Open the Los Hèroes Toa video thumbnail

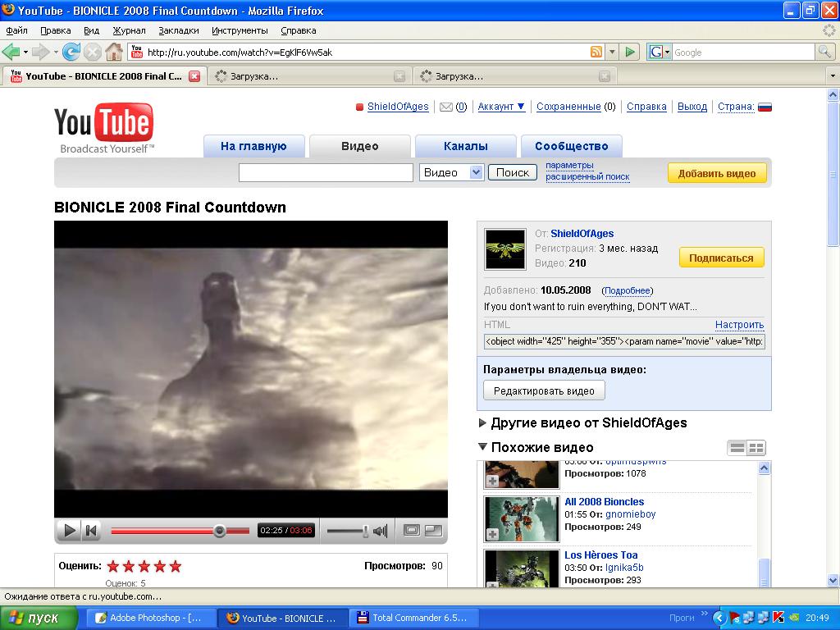pyautogui.click(x=521, y=568)
